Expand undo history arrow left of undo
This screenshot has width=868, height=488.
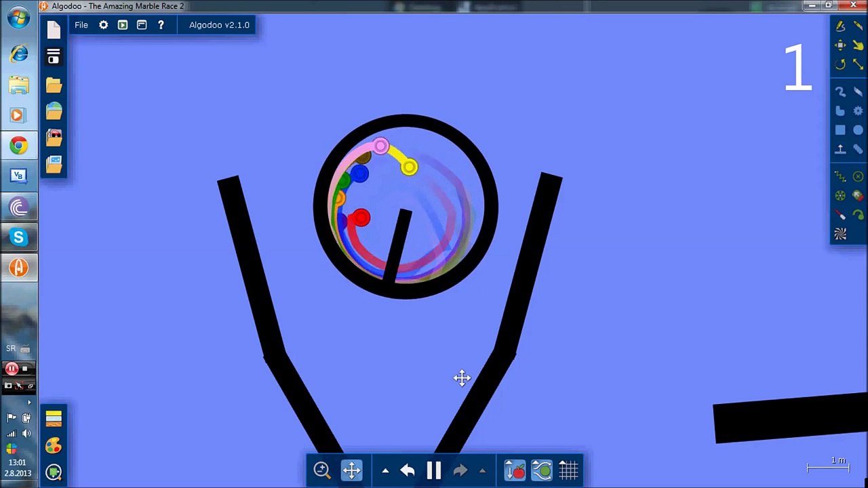pyautogui.click(x=385, y=470)
